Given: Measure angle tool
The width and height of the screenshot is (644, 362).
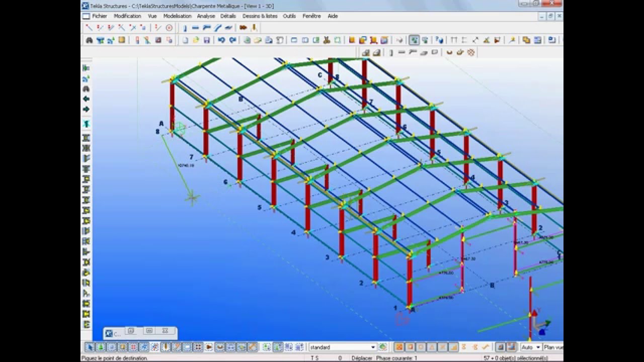Looking at the screenshot, I should tap(487, 40).
